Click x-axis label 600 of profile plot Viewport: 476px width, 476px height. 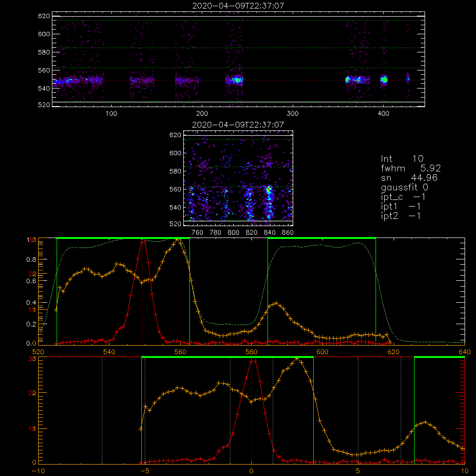coord(322,352)
